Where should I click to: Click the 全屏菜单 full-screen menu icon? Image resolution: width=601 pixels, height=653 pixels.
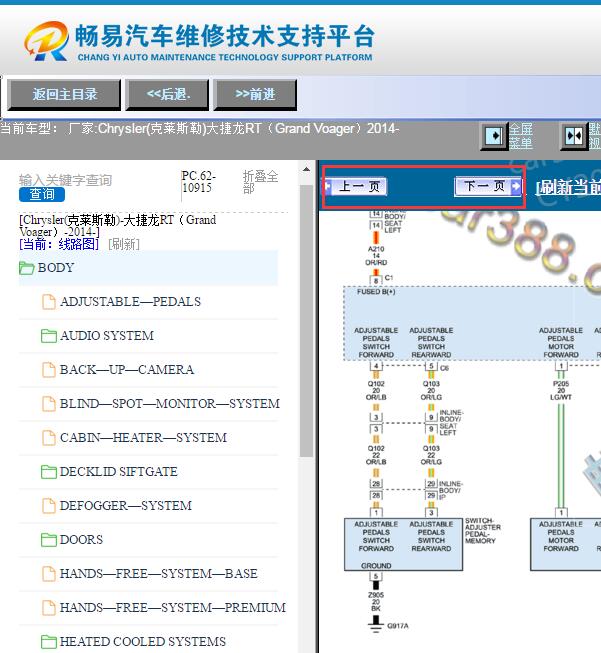[x=494, y=136]
